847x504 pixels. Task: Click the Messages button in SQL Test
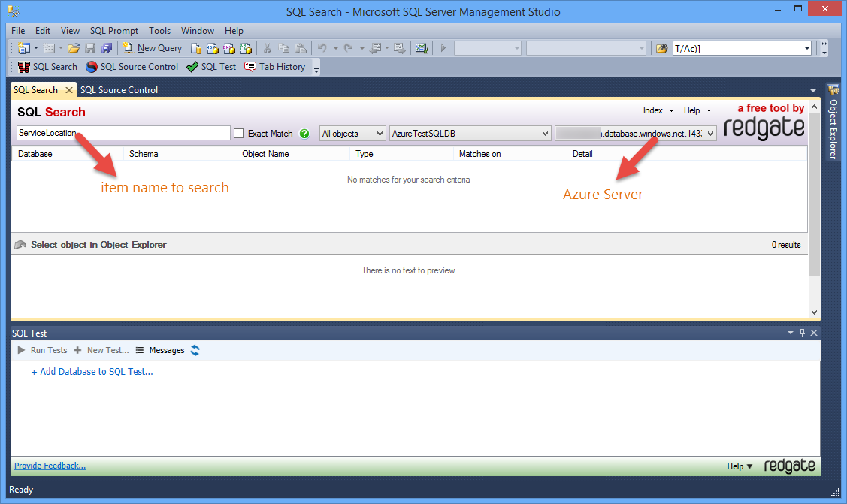click(160, 350)
